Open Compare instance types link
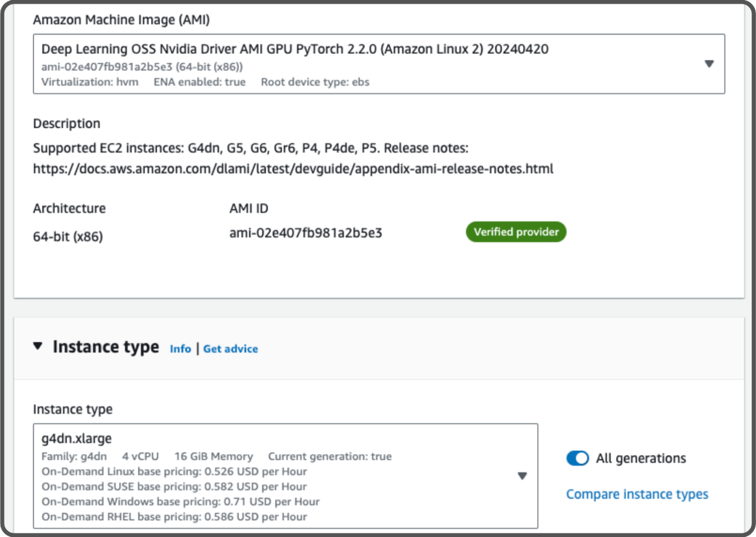The image size is (756, 537). pos(637,494)
